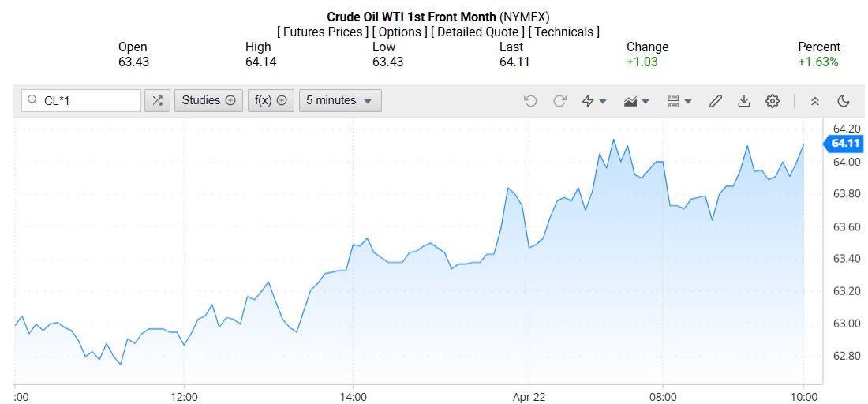
Task: Open the templates layout dropdown
Action: point(679,101)
